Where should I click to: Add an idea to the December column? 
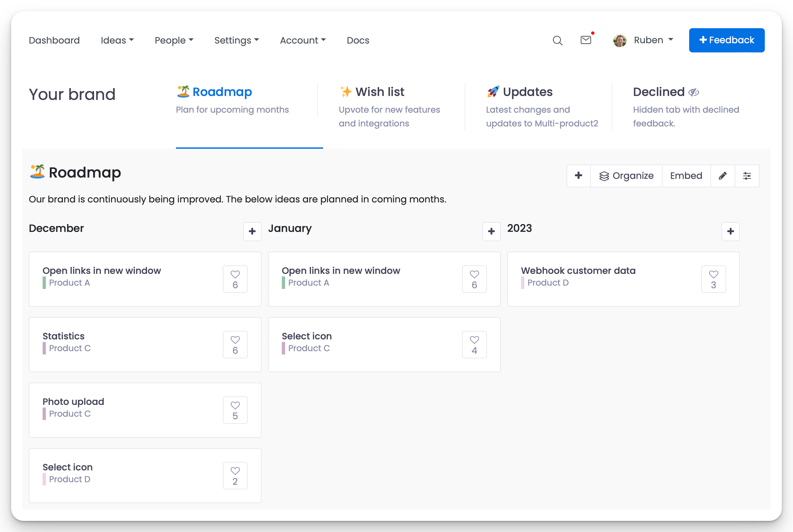(252, 231)
